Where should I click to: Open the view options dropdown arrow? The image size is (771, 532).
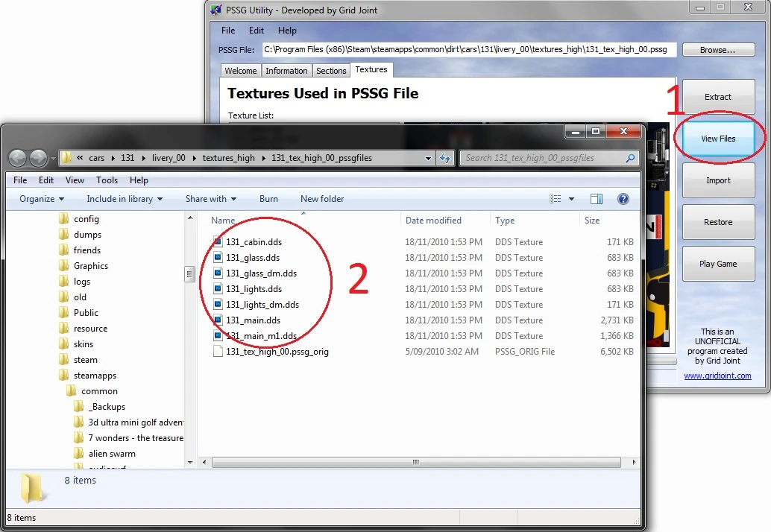point(571,199)
